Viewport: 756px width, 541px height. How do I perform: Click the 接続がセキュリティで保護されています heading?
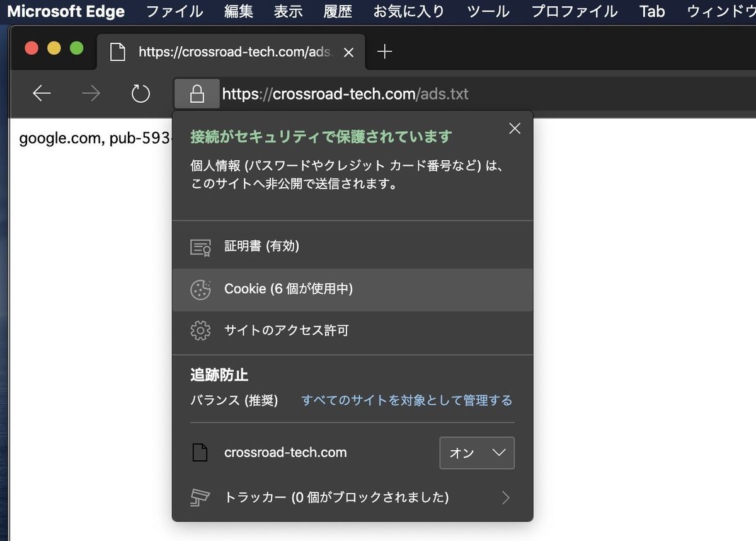[x=321, y=136]
